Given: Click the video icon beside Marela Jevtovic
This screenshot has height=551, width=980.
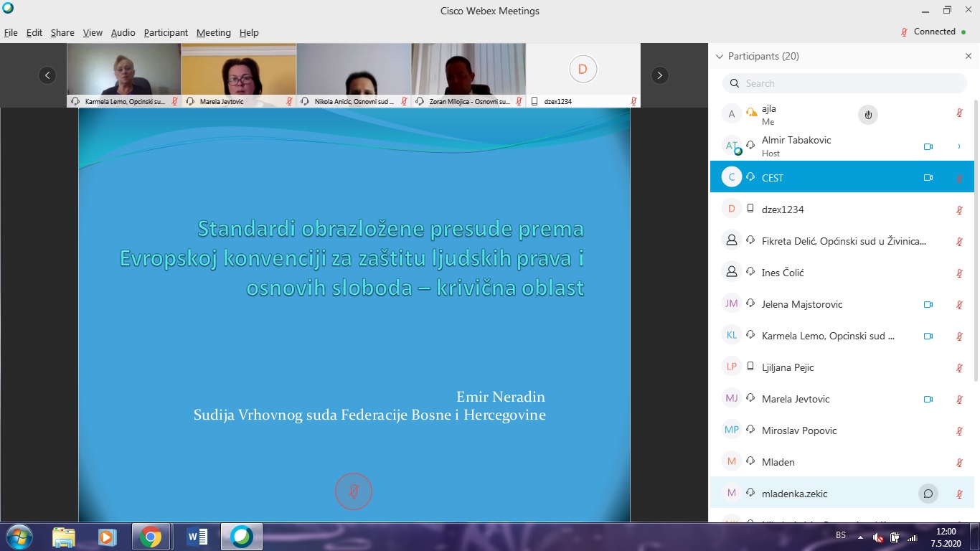Looking at the screenshot, I should coord(928,399).
